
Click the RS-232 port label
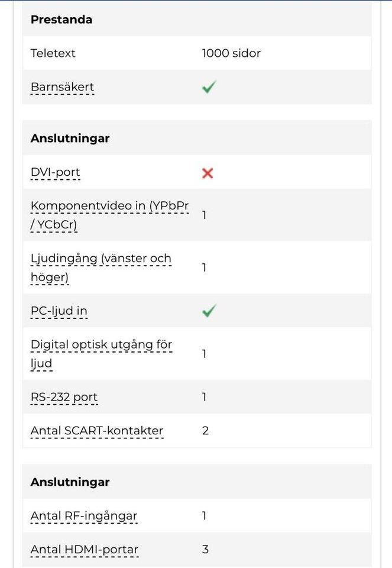coord(64,396)
